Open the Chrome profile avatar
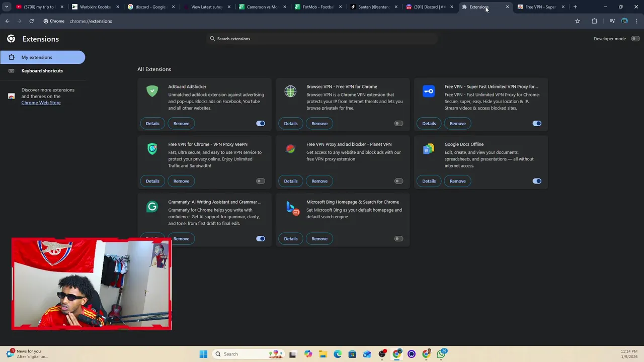The height and width of the screenshot is (362, 644). pyautogui.click(x=624, y=21)
